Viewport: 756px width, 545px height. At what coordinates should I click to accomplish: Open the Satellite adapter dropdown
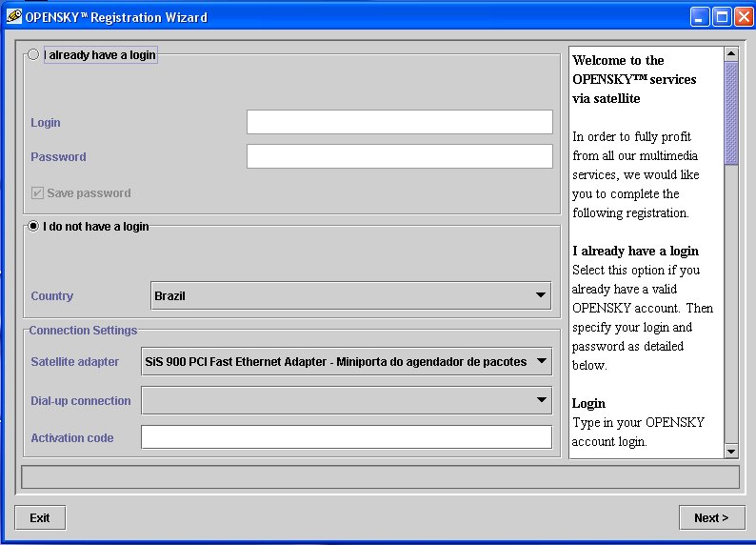pos(347,361)
